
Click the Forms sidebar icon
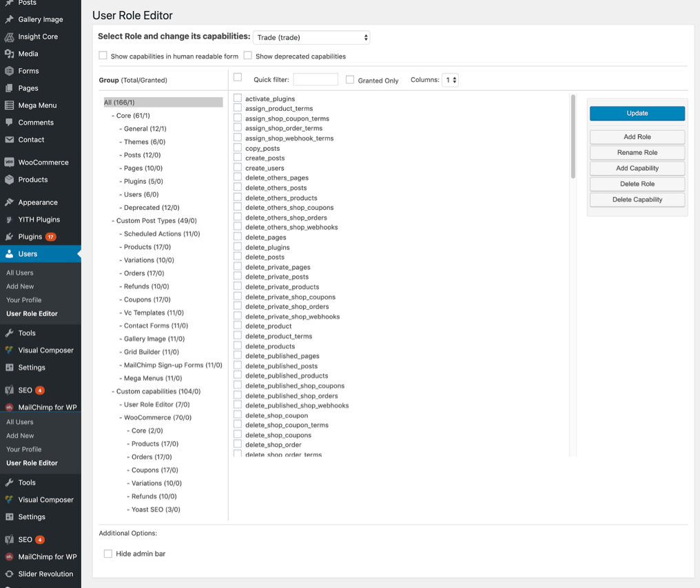[9, 71]
